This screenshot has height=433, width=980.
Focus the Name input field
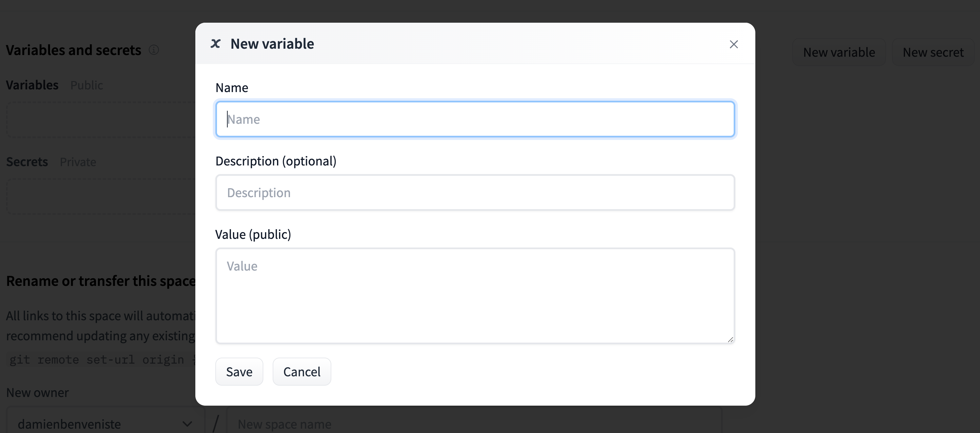[475, 119]
